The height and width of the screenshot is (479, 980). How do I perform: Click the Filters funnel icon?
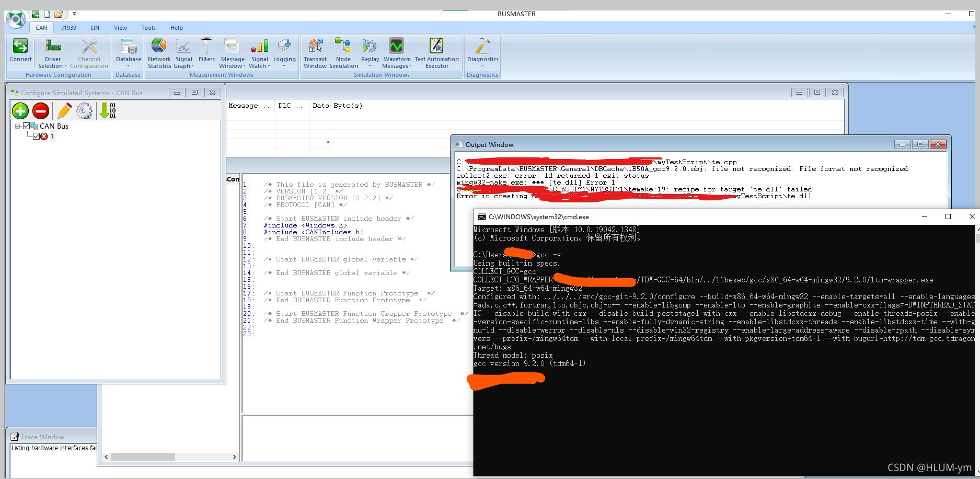[x=206, y=46]
